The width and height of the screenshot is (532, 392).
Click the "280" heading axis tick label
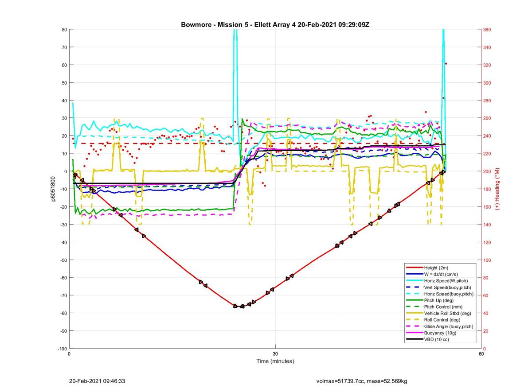pos(488,101)
